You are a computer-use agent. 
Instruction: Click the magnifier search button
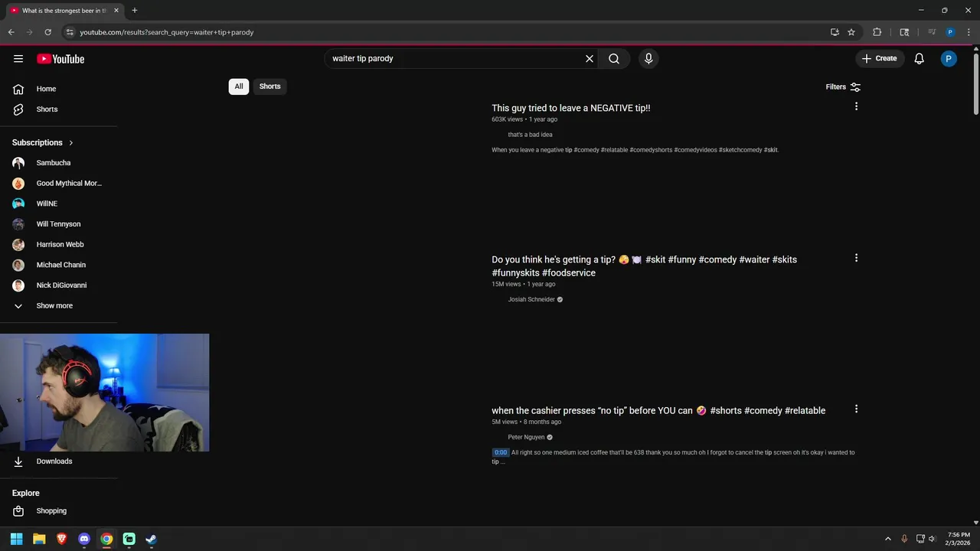click(x=614, y=59)
